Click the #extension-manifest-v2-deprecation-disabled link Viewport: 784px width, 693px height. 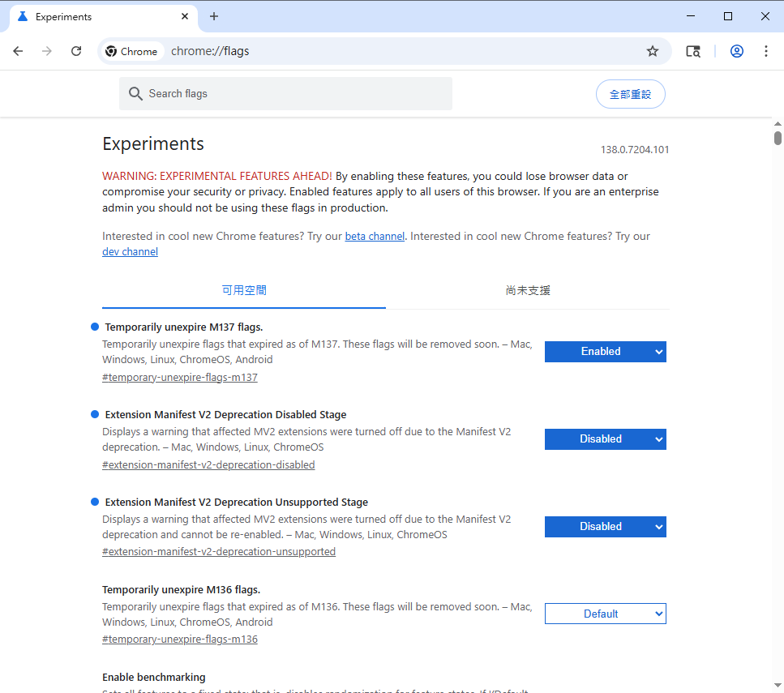(208, 465)
